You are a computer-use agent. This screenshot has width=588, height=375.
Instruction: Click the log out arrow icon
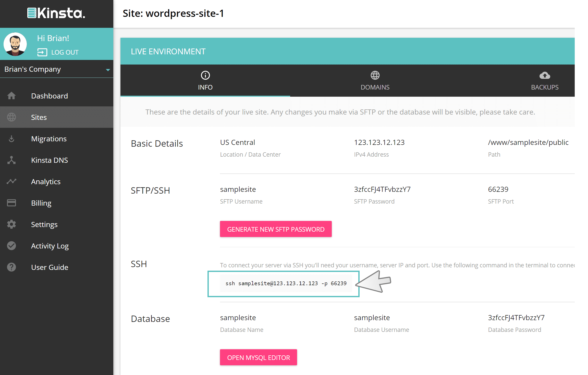tap(42, 52)
